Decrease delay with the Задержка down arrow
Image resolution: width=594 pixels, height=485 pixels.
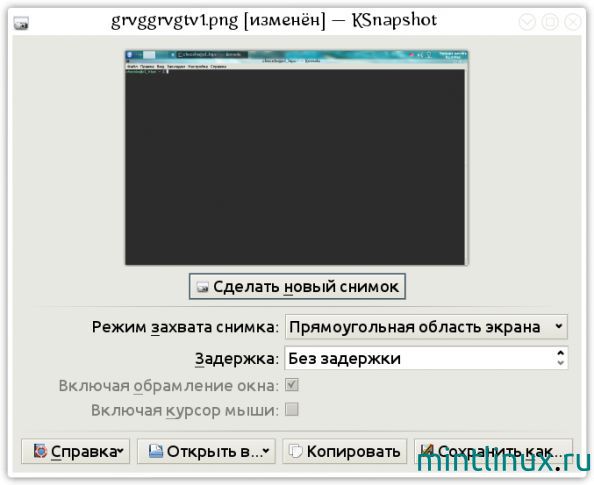pyautogui.click(x=561, y=363)
